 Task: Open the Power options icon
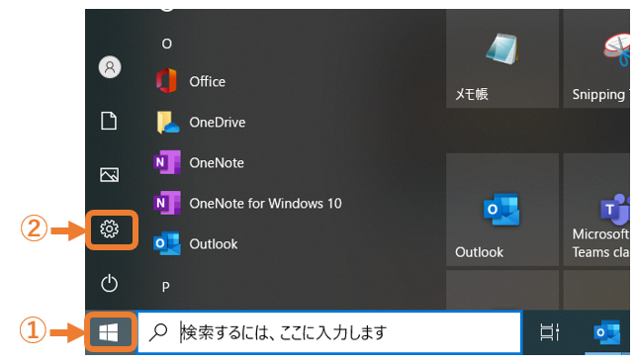pos(109,284)
